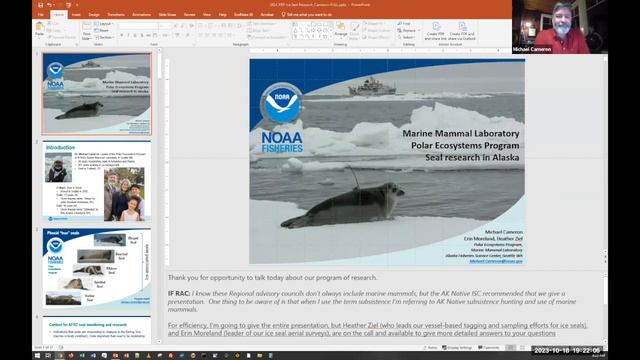The height and width of the screenshot is (360, 640).
Task: Toggle the Notes button in status bar
Action: coord(431,348)
